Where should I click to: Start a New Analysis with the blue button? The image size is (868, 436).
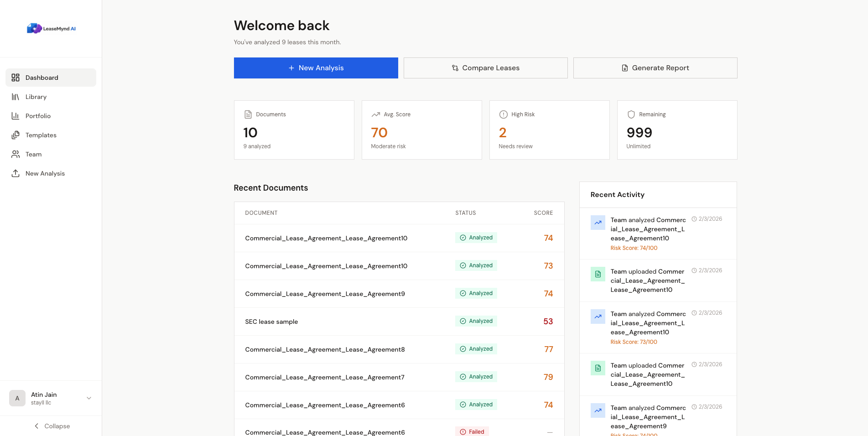[315, 67]
